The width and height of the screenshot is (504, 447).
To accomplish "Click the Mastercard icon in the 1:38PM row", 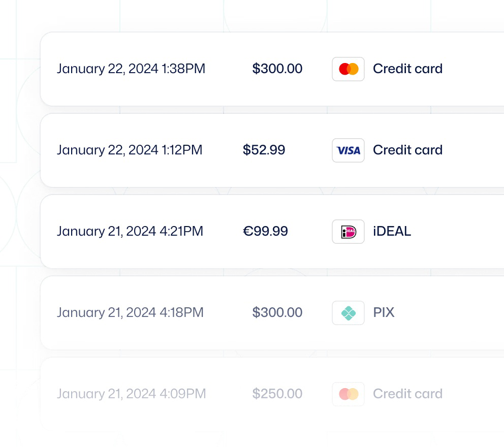I will pyautogui.click(x=349, y=69).
